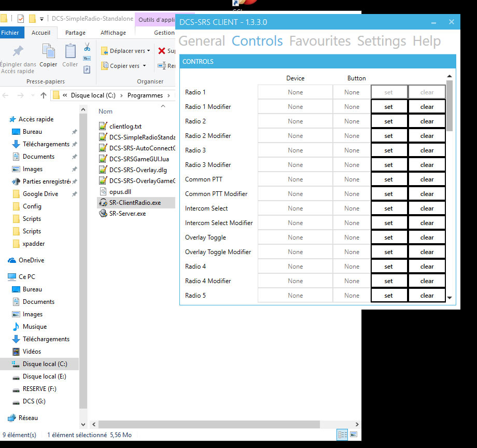Click the SR-ClientRadio.exe headset icon
The height and width of the screenshot is (448, 477).
click(x=102, y=203)
